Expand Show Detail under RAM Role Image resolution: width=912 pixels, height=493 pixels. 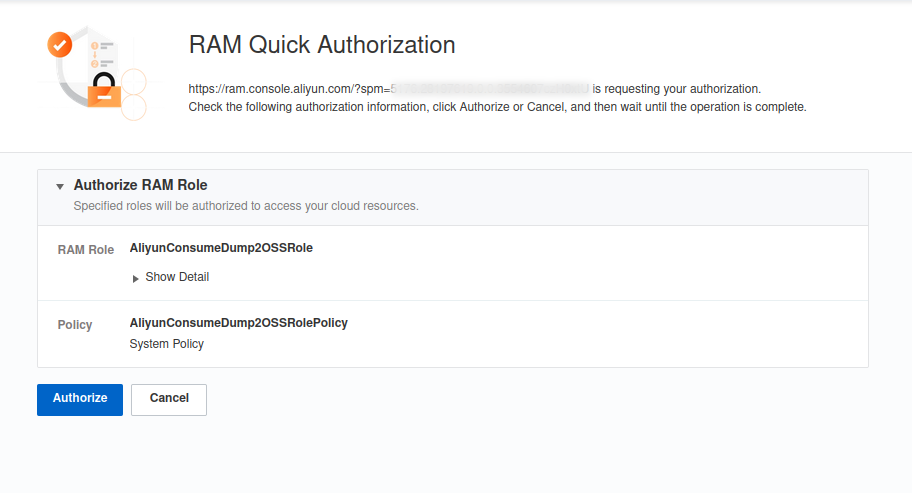[170, 277]
